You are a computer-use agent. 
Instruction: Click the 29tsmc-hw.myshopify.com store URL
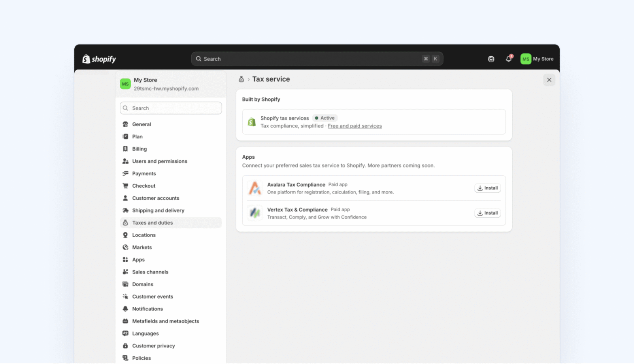166,89
